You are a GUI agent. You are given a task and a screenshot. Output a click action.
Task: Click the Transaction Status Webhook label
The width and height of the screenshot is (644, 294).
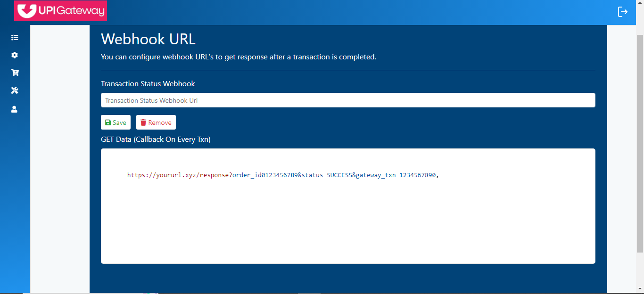coord(148,84)
